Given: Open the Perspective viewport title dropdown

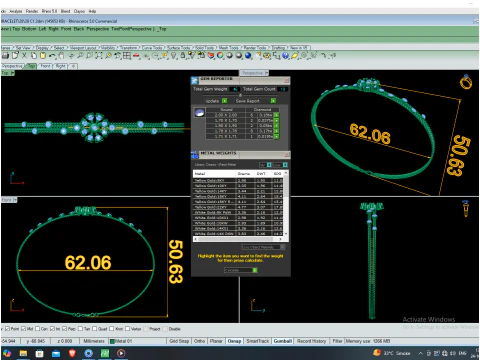Looking at the screenshot, I should tap(267, 73).
